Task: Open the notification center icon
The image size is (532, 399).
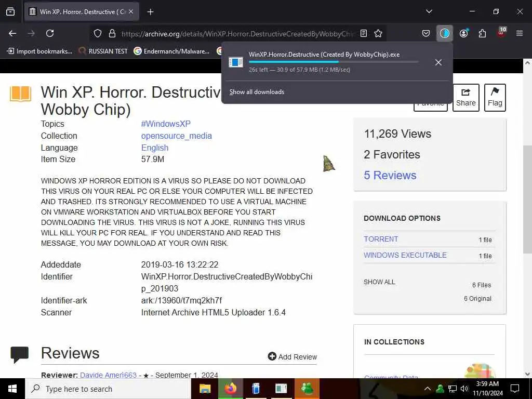Action: point(515,389)
